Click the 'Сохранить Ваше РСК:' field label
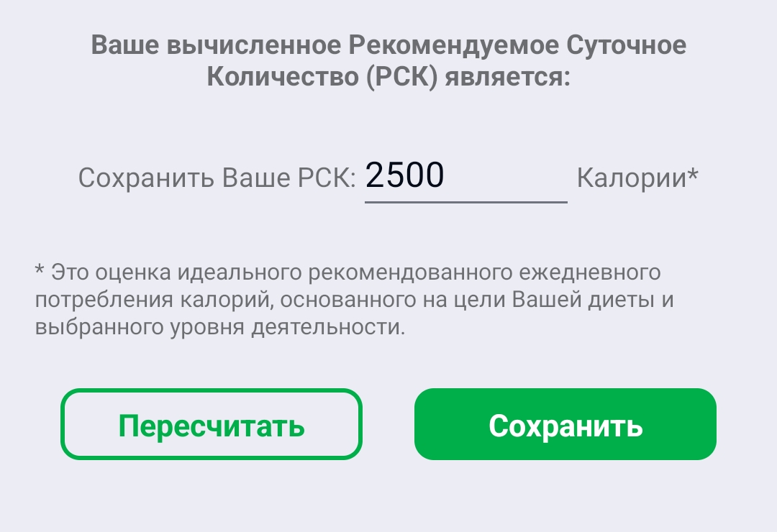The width and height of the screenshot is (777, 532). (217, 178)
